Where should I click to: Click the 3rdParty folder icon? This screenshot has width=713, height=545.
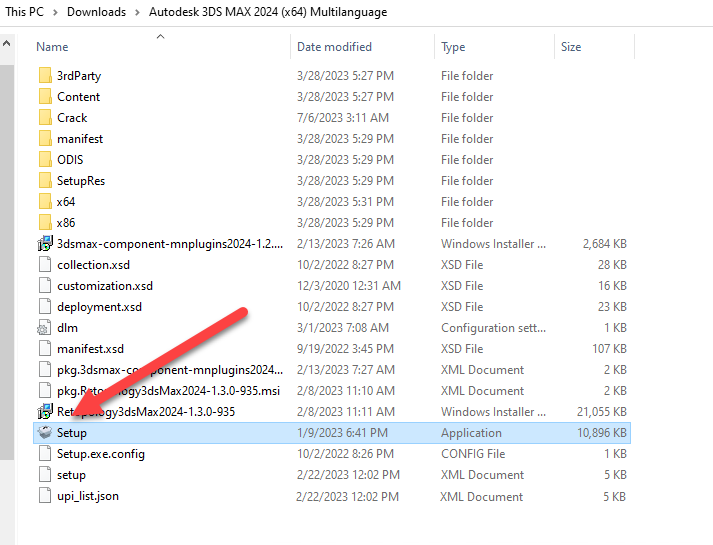[x=45, y=75]
